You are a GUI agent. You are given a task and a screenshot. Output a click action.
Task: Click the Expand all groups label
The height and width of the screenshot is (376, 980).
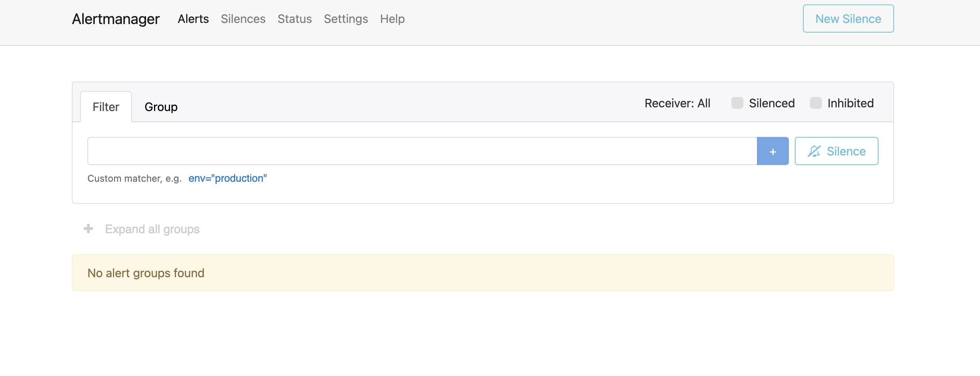[152, 229]
